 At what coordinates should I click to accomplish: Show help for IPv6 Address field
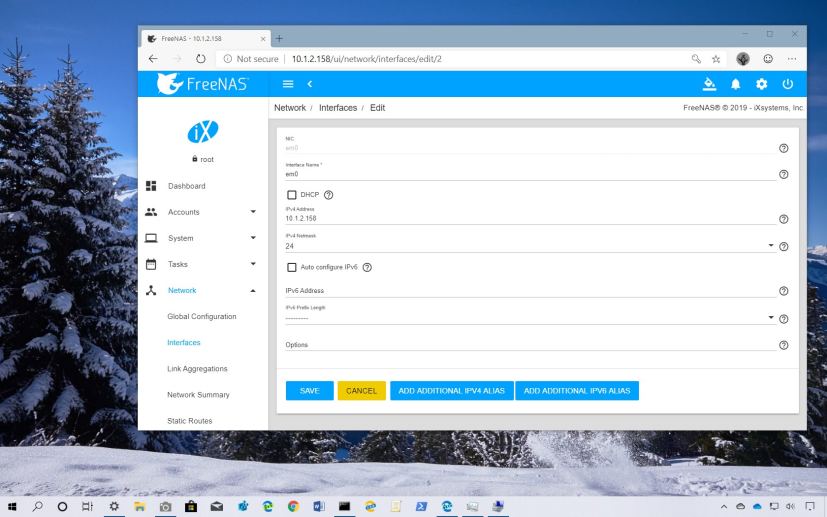click(784, 291)
